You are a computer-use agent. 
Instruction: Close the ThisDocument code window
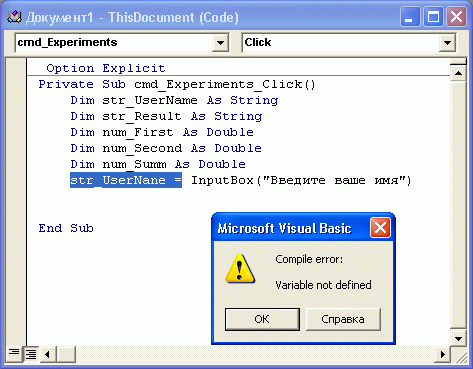(456, 17)
